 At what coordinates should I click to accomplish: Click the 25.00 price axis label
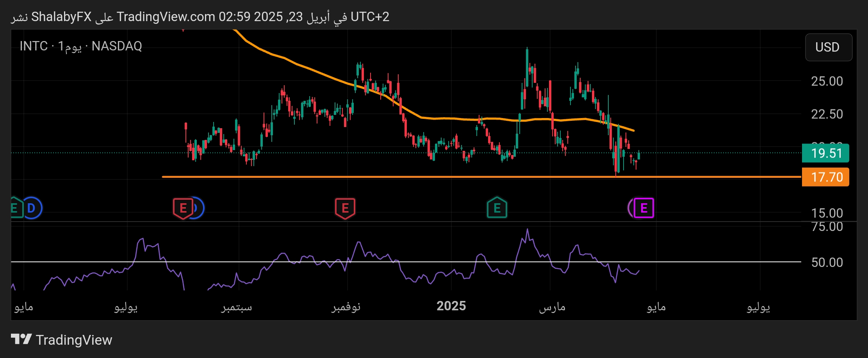click(x=827, y=81)
